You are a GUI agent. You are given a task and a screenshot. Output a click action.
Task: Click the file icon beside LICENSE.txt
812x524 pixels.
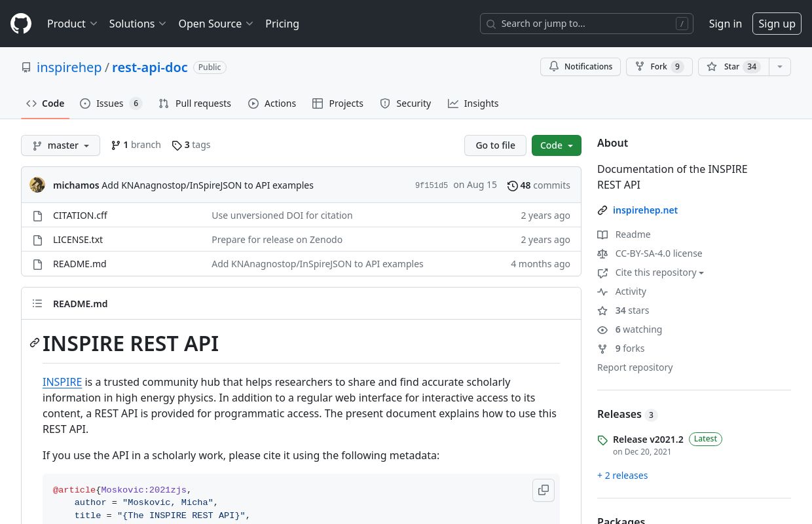coord(37,240)
